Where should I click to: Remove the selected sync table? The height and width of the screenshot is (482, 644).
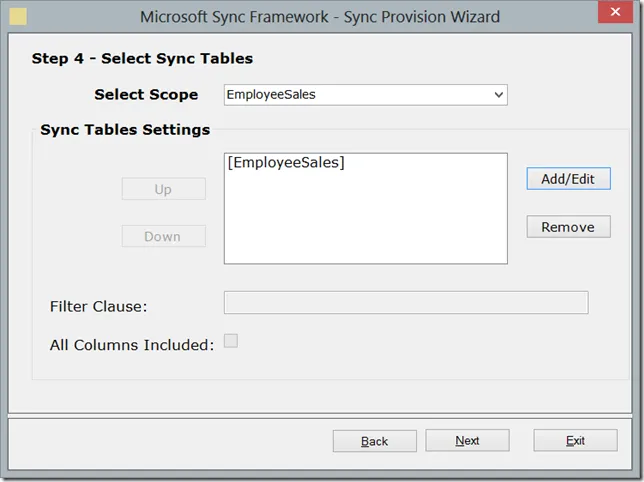[x=568, y=227]
